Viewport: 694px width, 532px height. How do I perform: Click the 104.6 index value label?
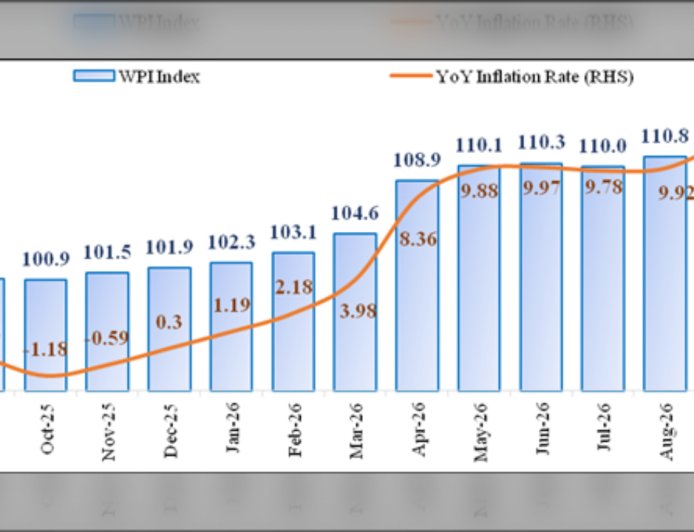[355, 213]
